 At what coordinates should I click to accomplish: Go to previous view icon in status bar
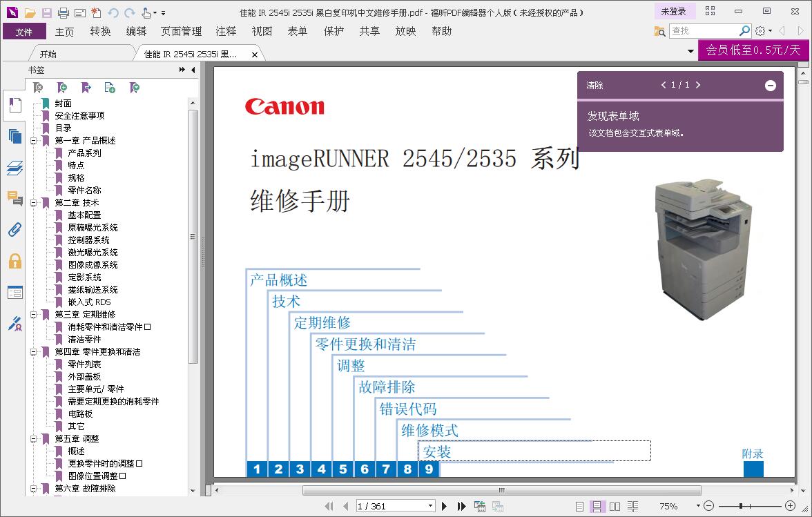coord(479,506)
